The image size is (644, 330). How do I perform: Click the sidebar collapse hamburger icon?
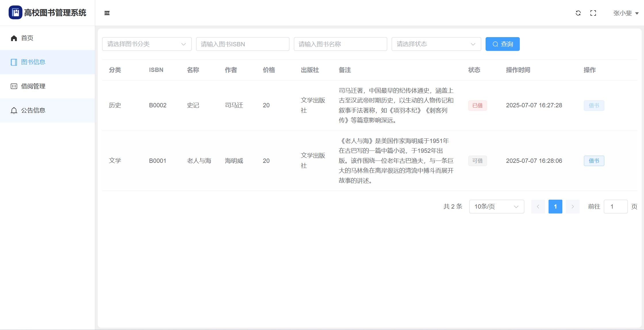[x=107, y=13]
